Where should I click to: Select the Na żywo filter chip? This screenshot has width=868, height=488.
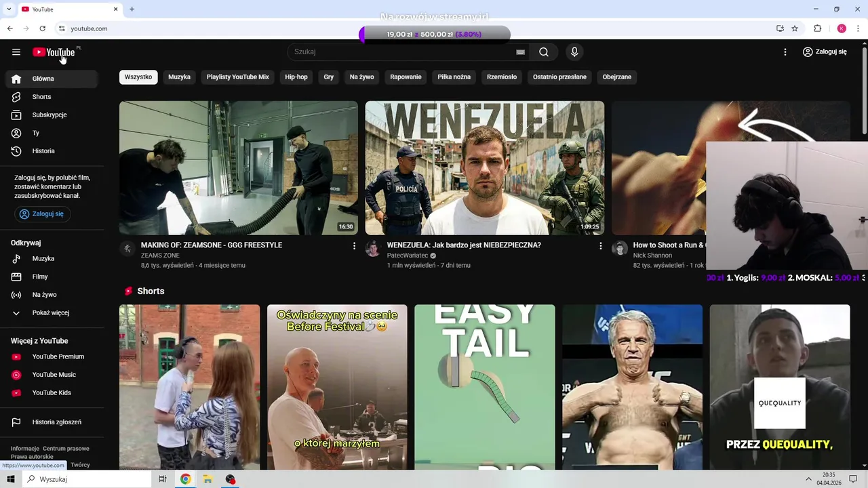pyautogui.click(x=362, y=77)
